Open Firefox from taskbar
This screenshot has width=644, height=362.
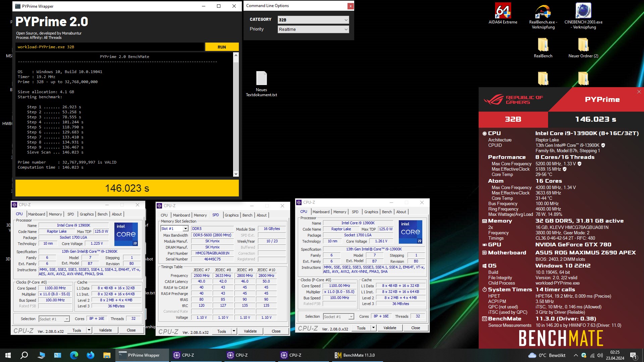[91, 355]
